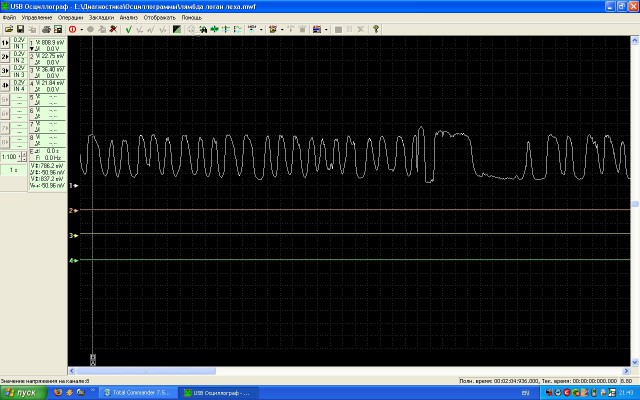The height and width of the screenshot is (400, 640).
Task: Open the Анализ menu
Action: click(x=129, y=18)
